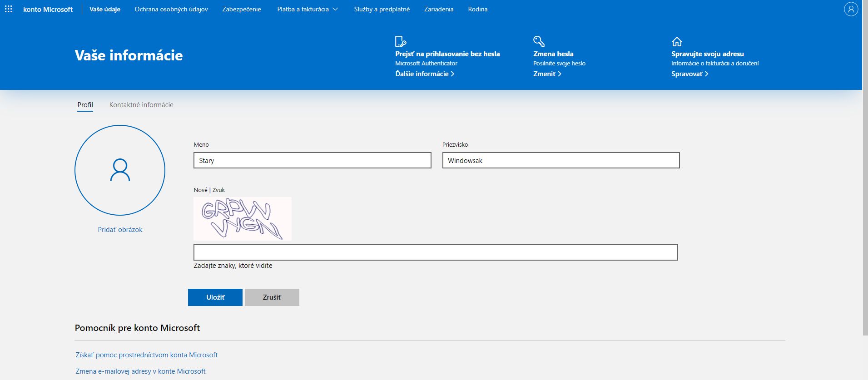Click the Microsoft Authenticator text
The width and height of the screenshot is (868, 380).
point(426,64)
